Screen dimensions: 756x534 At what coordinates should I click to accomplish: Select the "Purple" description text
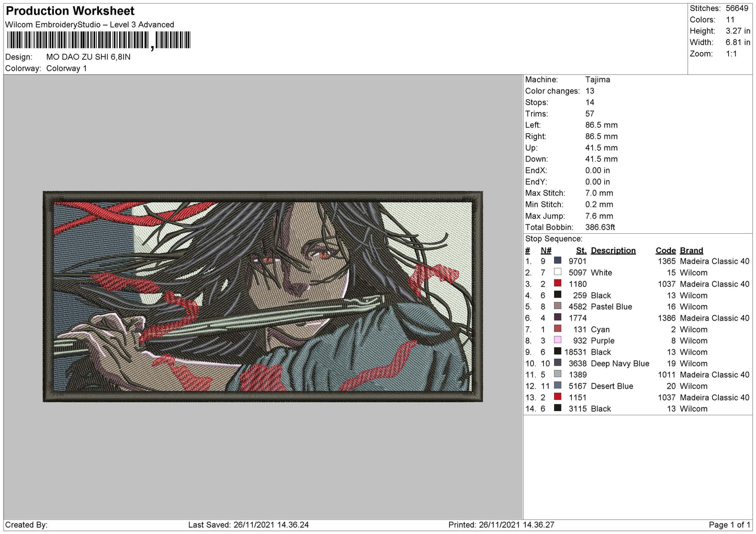click(603, 340)
